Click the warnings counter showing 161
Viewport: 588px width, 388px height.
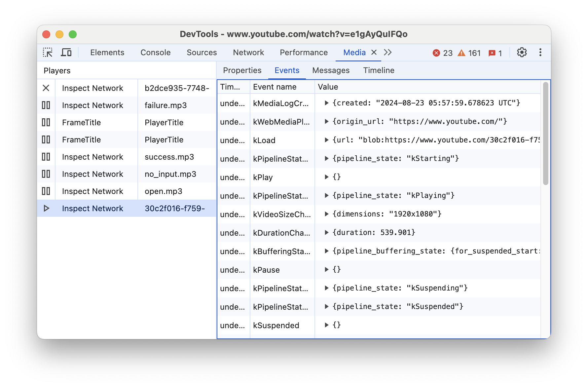coord(469,53)
